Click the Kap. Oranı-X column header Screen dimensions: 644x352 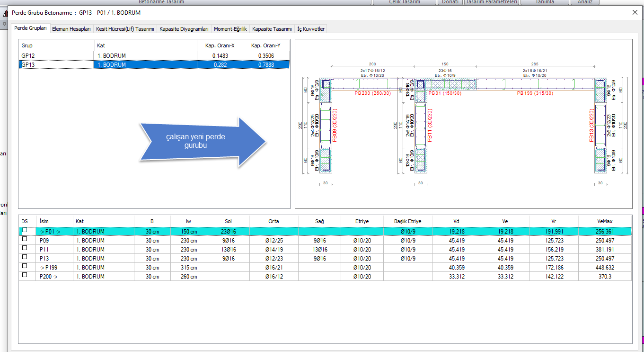pyautogui.click(x=220, y=45)
